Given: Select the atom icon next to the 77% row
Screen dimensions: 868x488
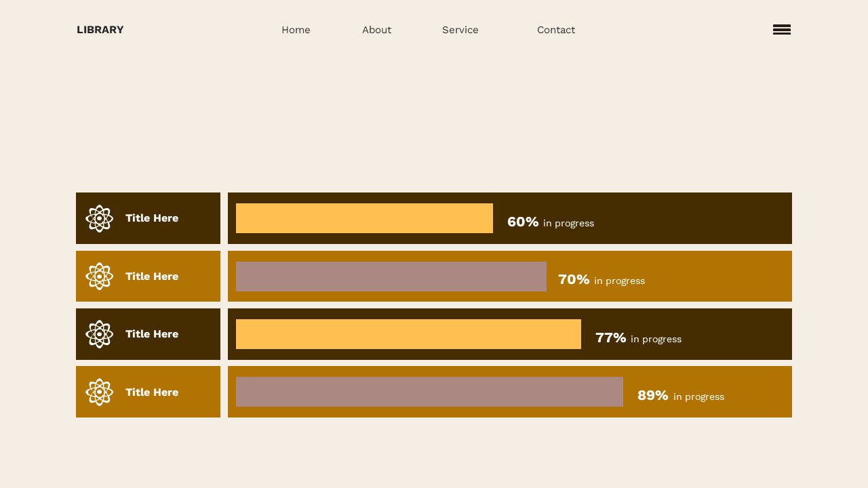Looking at the screenshot, I should [x=99, y=333].
